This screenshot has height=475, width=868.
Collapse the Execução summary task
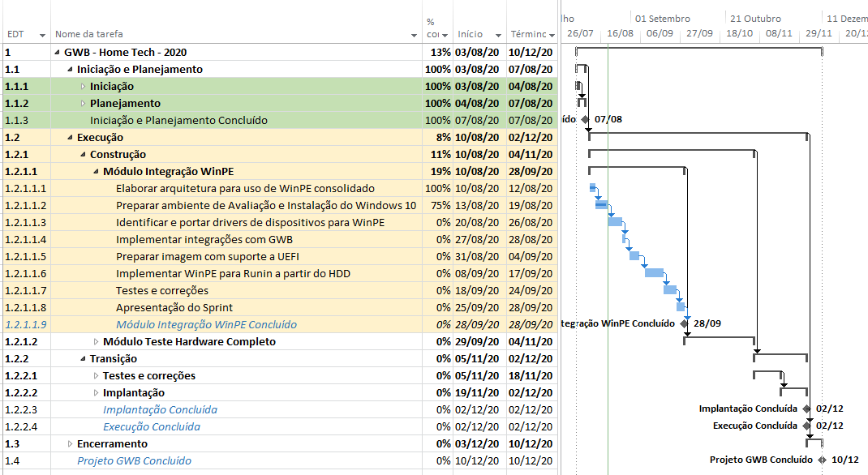70,138
